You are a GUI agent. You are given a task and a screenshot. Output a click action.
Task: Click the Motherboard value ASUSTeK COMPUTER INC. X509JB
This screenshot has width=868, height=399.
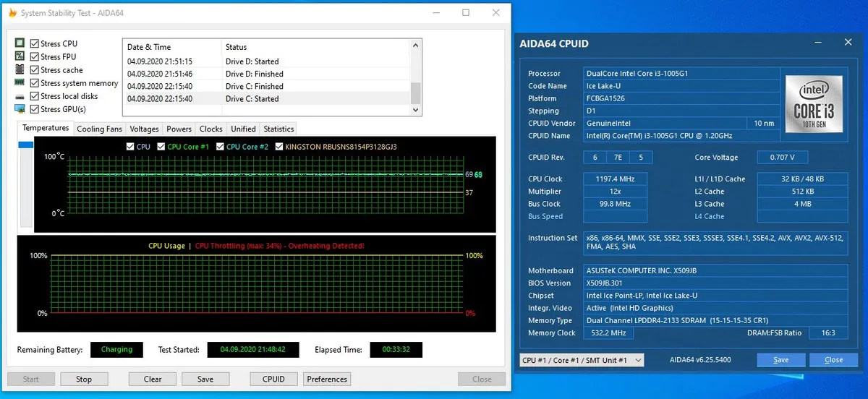[x=716, y=271]
